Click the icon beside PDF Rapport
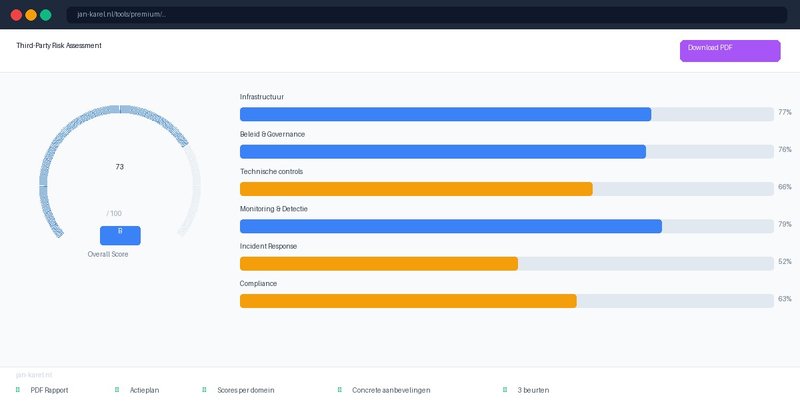Screen dimensions: 800x420 18,390
